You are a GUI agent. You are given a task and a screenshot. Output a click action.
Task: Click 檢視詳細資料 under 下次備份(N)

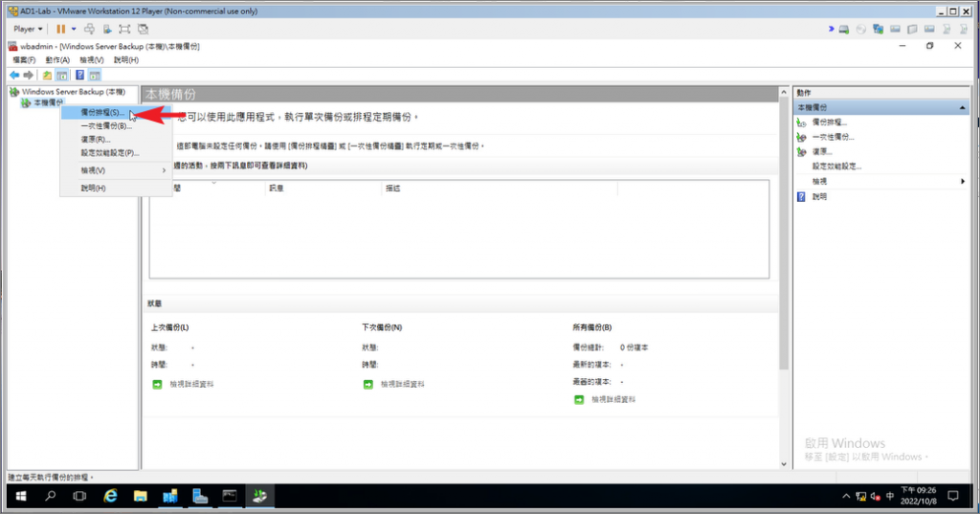(x=403, y=384)
